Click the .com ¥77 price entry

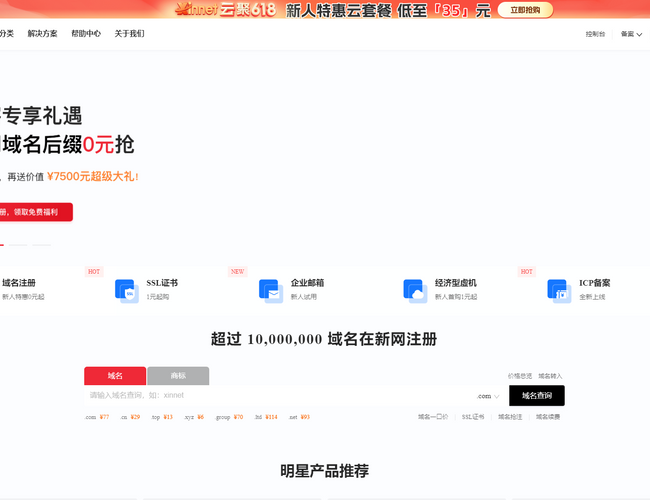tap(97, 417)
